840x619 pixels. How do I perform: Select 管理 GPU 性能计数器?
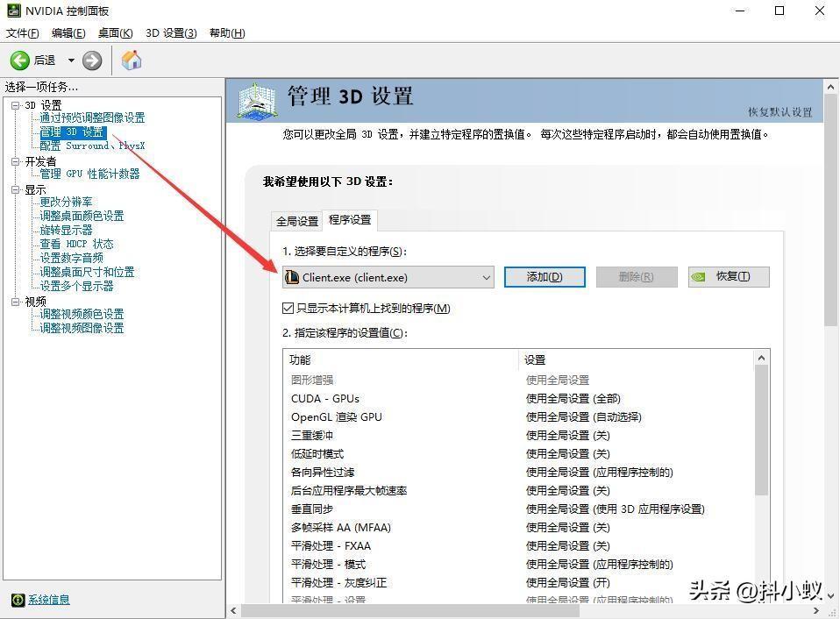[x=89, y=174]
